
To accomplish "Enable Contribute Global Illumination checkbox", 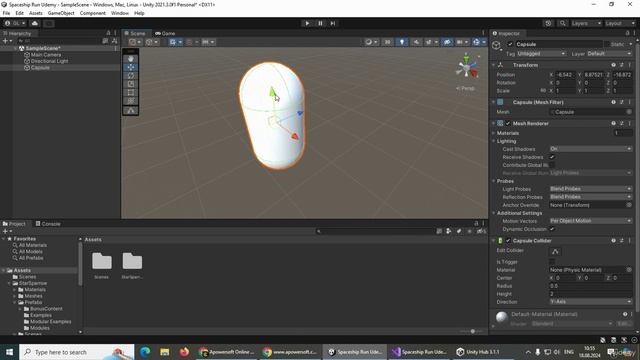I will tap(552, 165).
